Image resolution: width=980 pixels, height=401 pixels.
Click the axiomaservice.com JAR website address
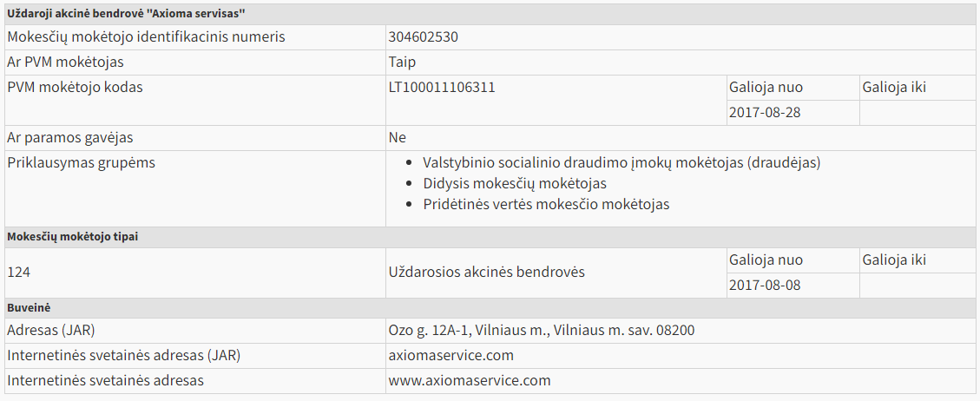pyautogui.click(x=451, y=356)
